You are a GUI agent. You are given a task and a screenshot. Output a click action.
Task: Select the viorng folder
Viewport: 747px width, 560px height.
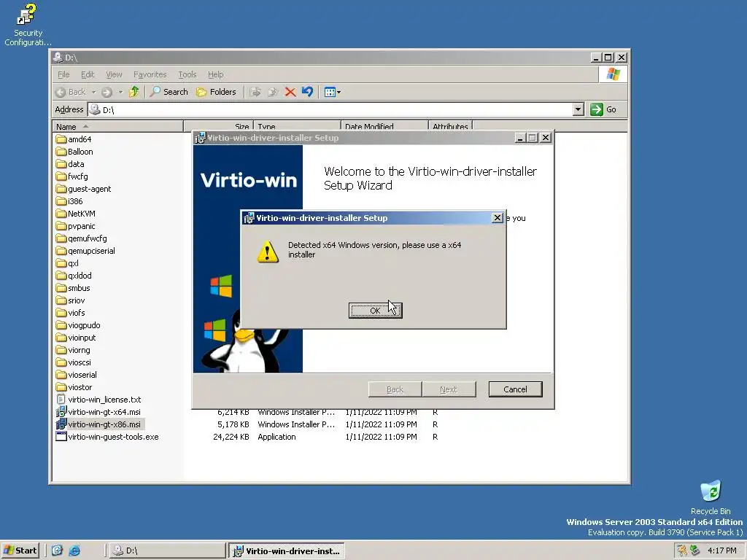click(73, 349)
